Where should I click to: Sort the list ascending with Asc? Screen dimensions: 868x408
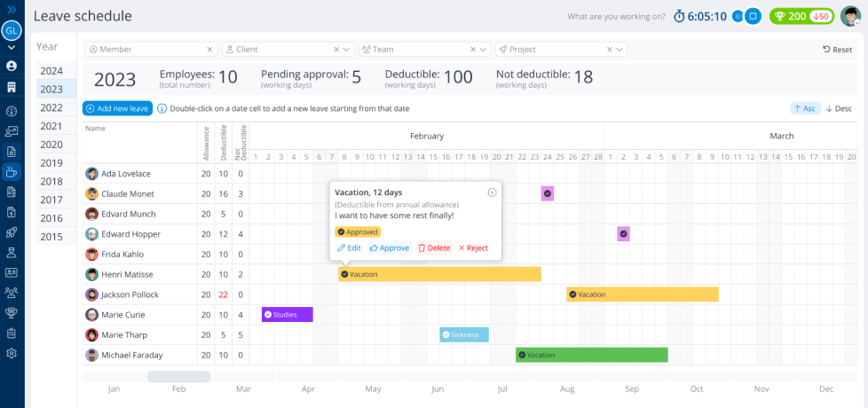coord(804,108)
